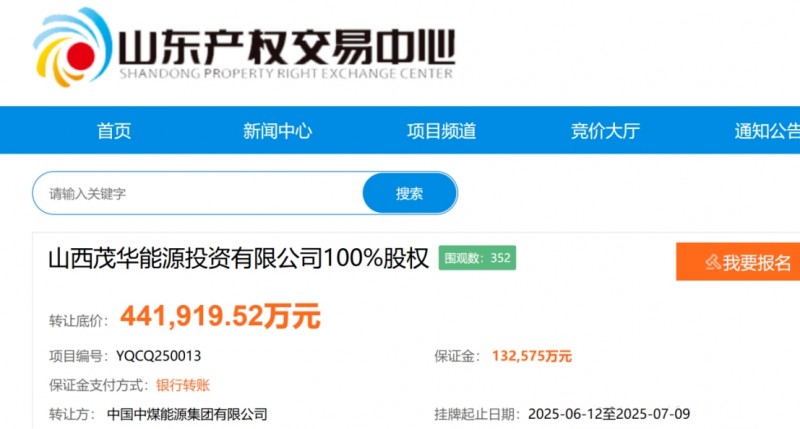Open the 首页 home tab
Screen dimensions: 800x429
click(x=114, y=131)
